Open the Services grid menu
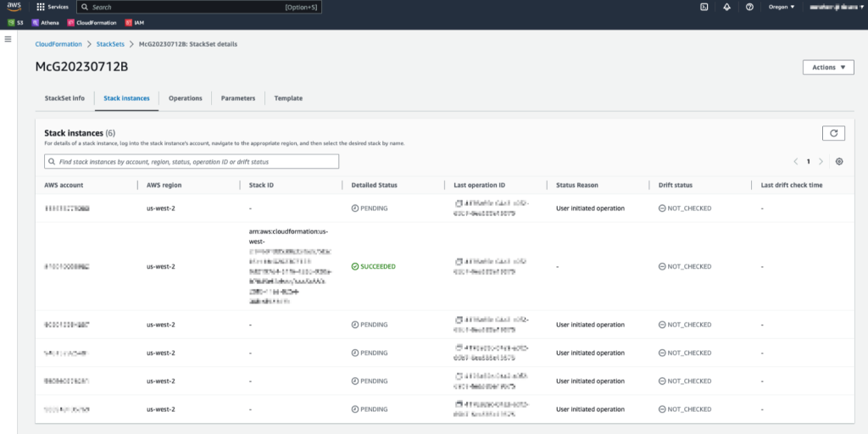The height and width of the screenshot is (434, 868). pos(53,7)
